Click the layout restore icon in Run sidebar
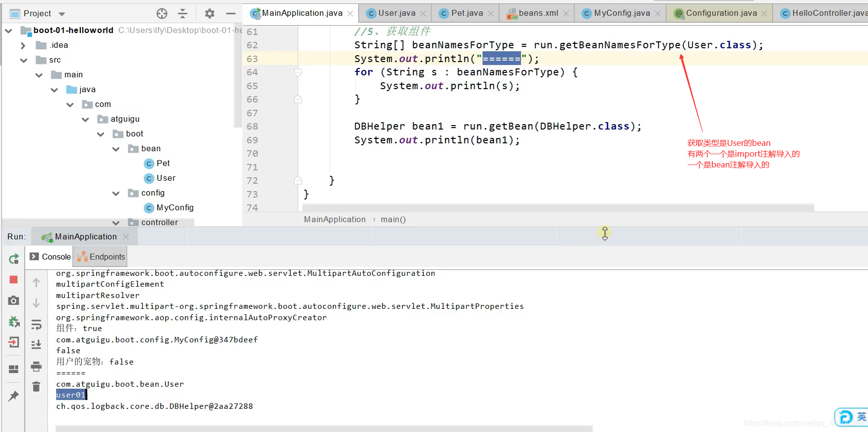The image size is (868, 432). click(14, 368)
